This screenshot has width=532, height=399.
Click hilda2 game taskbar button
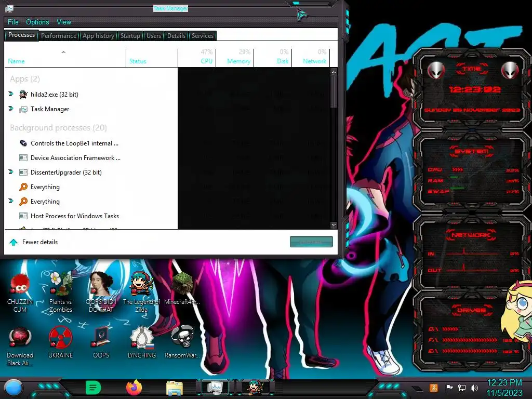pyautogui.click(x=255, y=388)
